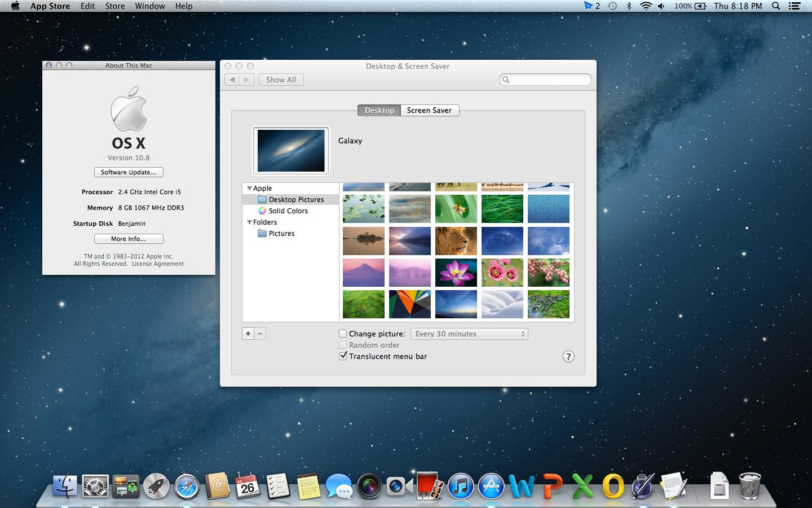Open the Messages dock icon
Image resolution: width=812 pixels, height=508 pixels.
pyautogui.click(x=339, y=486)
